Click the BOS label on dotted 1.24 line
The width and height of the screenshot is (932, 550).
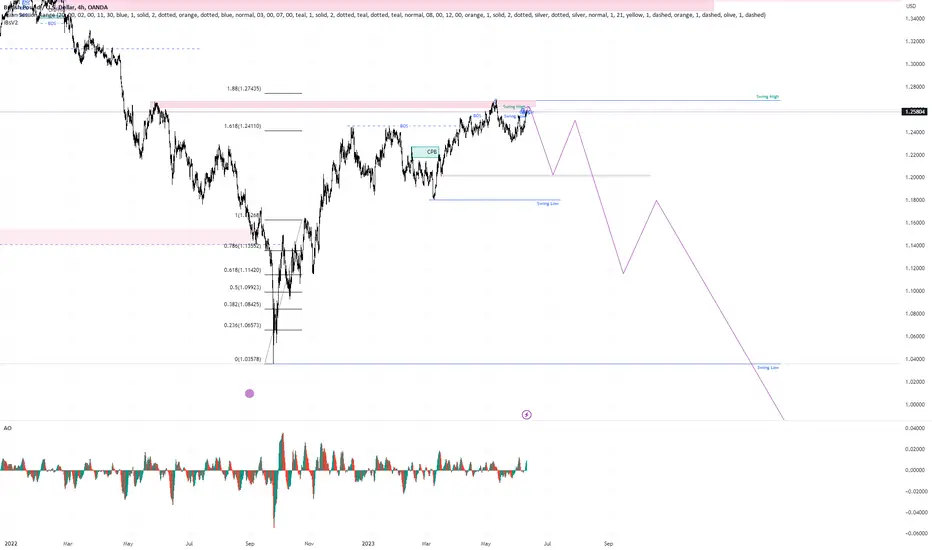coord(404,126)
